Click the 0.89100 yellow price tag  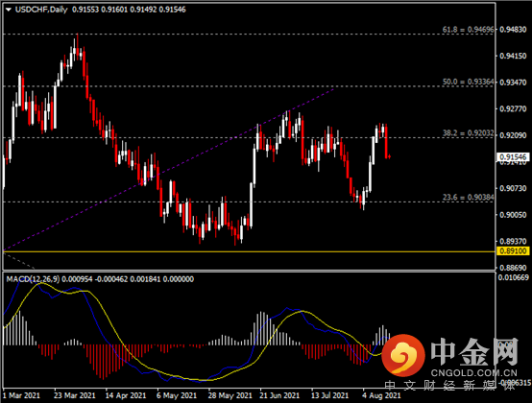click(x=513, y=251)
